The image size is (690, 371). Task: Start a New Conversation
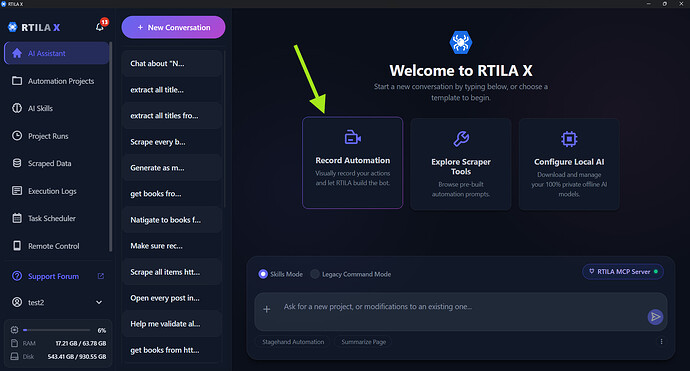173,27
